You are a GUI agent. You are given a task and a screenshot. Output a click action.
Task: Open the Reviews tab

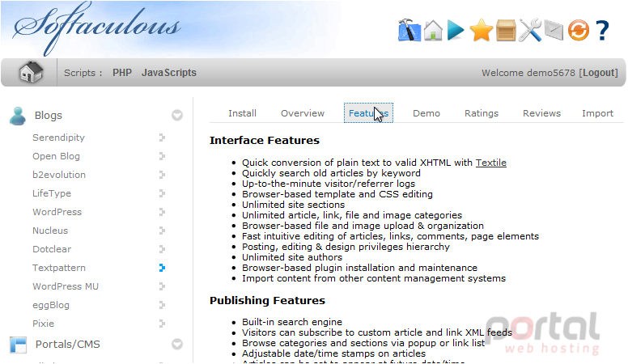point(541,113)
